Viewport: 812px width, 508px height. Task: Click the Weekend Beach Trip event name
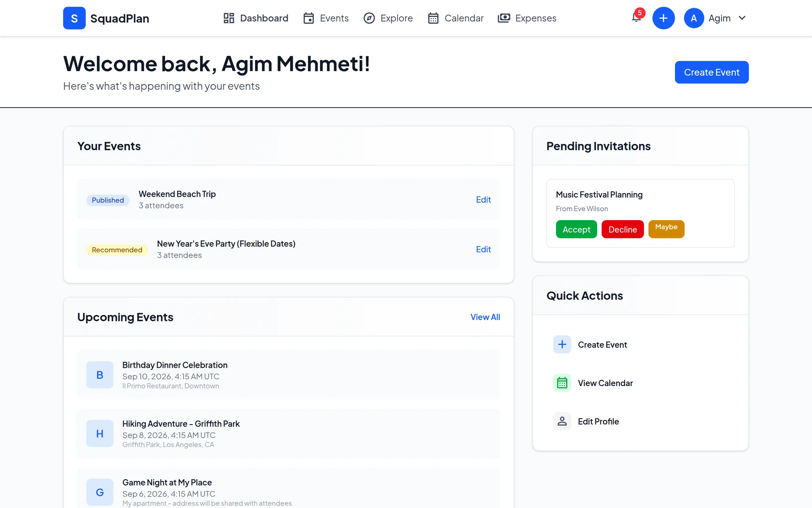177,194
